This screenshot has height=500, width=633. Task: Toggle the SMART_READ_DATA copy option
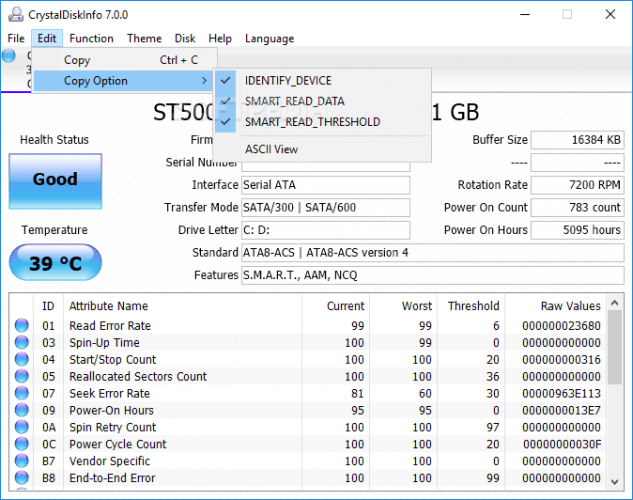[294, 101]
